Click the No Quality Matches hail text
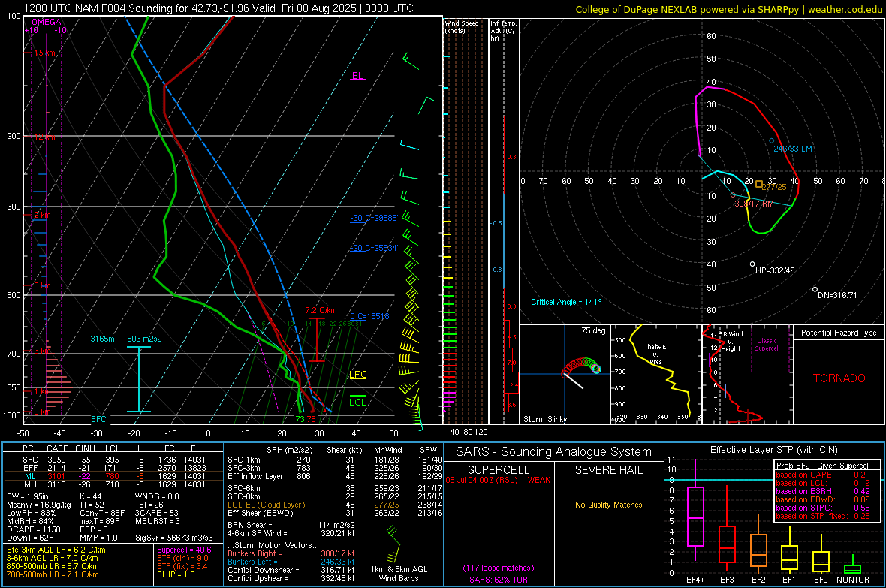The image size is (886, 588). coord(608,505)
